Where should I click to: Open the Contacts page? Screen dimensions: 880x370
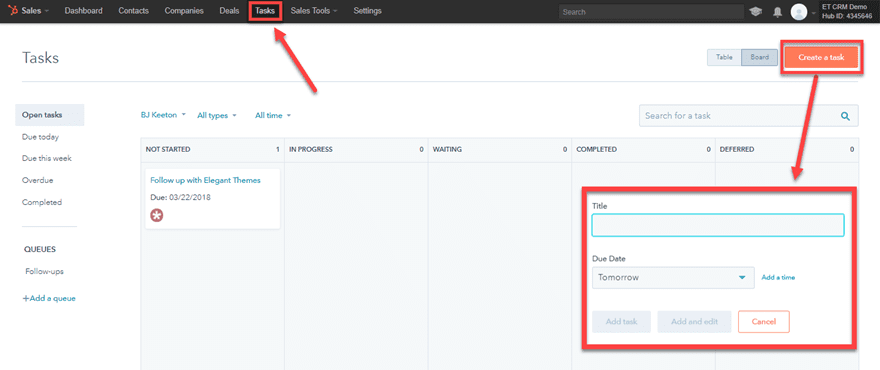click(x=134, y=11)
